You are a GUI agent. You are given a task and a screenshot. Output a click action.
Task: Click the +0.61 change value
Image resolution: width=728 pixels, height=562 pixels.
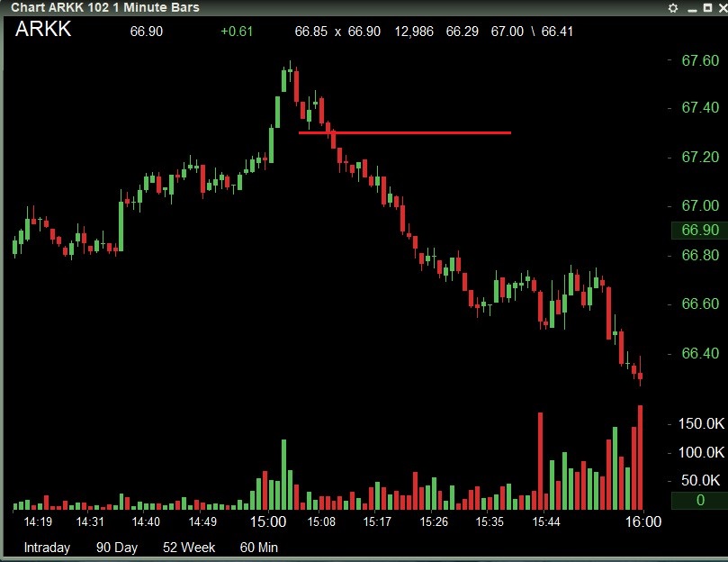[x=237, y=32]
